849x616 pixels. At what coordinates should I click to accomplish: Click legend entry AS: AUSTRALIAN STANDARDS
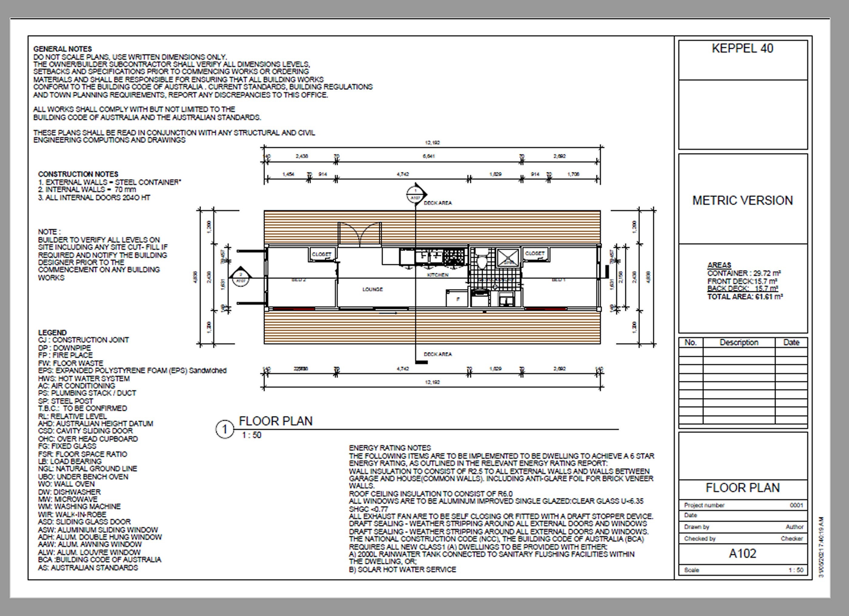(88, 568)
